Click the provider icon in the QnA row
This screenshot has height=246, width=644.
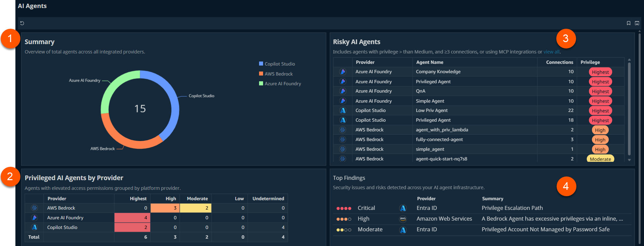click(343, 91)
